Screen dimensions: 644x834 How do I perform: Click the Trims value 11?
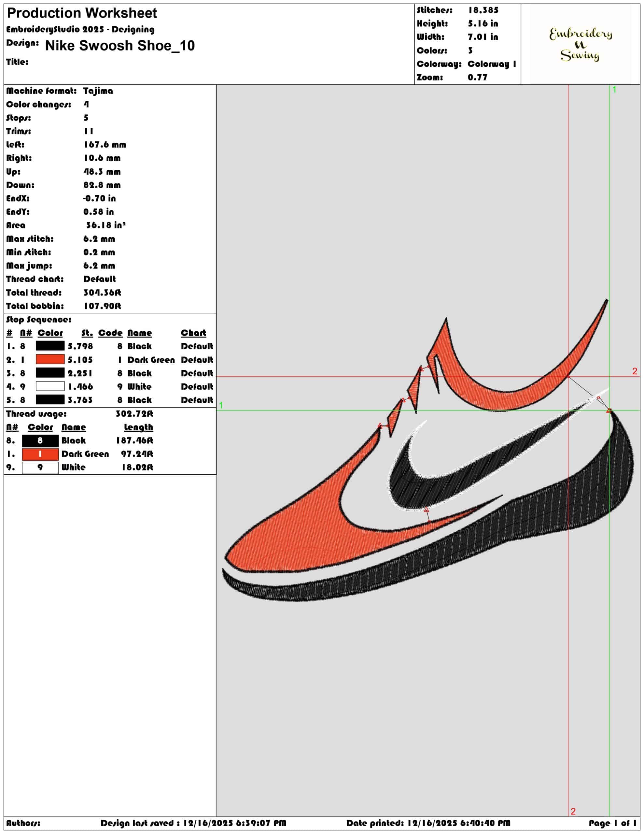89,131
